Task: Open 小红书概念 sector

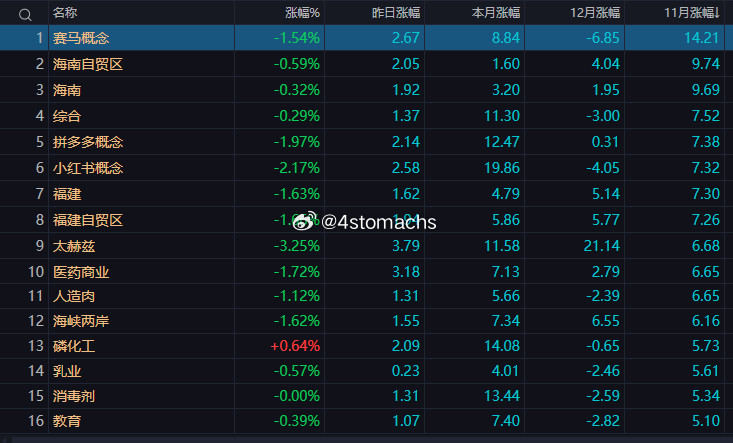Action: coord(87,168)
